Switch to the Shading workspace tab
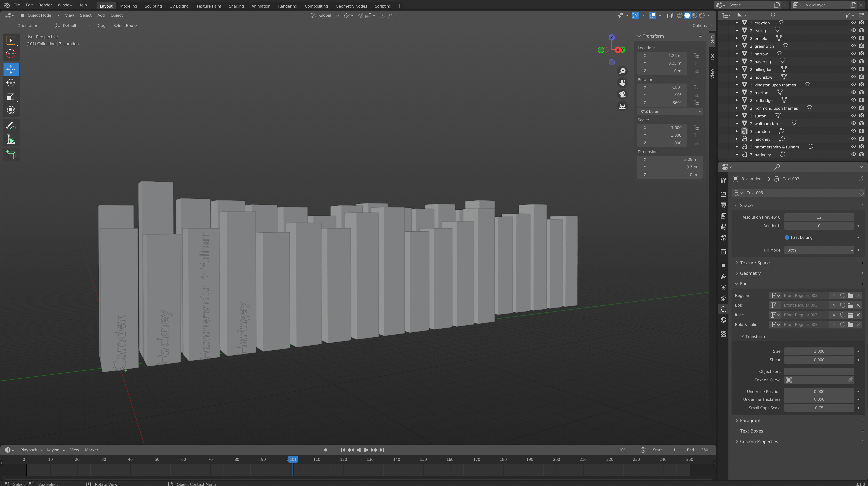Image resolution: width=868 pixels, height=486 pixels. (x=236, y=6)
